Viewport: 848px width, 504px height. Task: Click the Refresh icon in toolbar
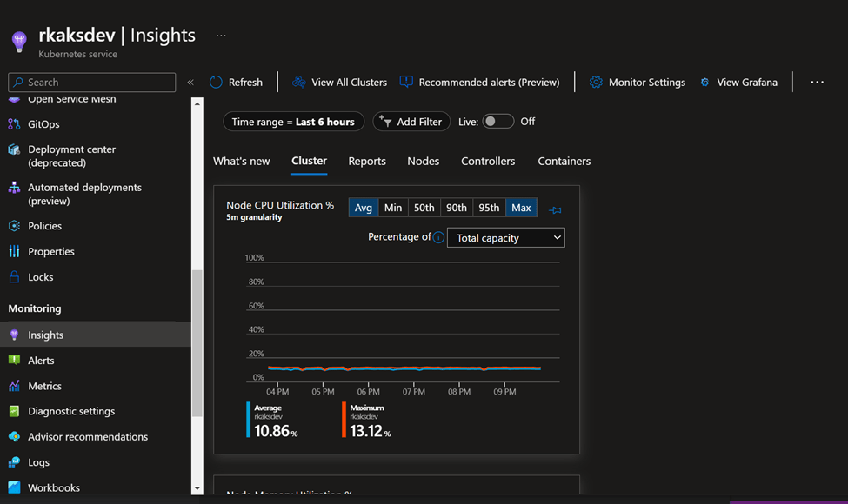click(x=217, y=82)
